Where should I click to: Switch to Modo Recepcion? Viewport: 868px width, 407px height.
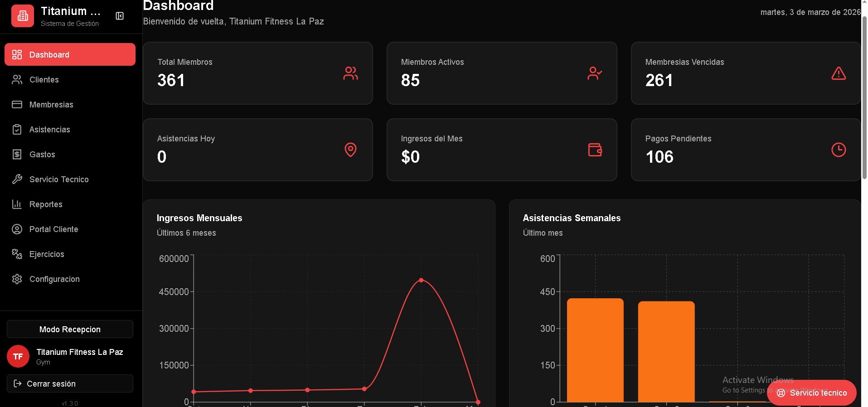click(70, 329)
